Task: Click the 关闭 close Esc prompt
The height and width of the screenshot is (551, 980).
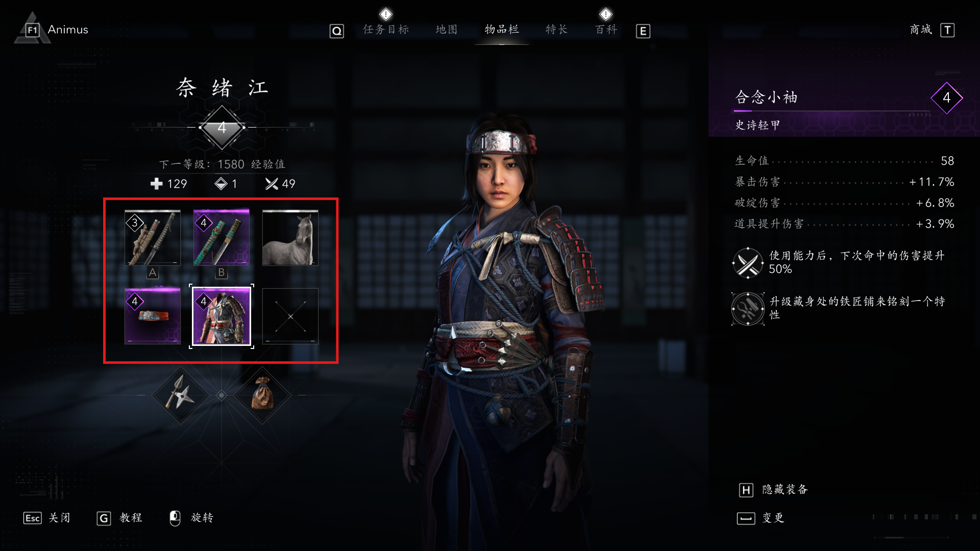Action: (x=47, y=518)
